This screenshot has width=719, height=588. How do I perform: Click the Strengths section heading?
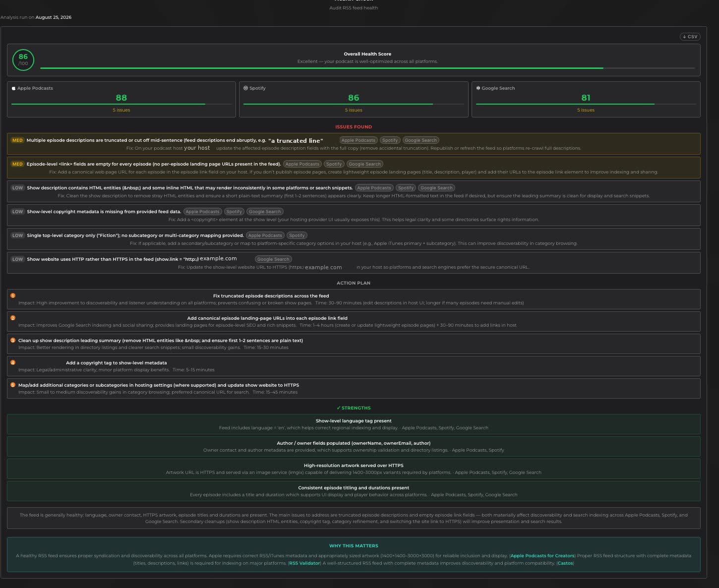coord(354,408)
